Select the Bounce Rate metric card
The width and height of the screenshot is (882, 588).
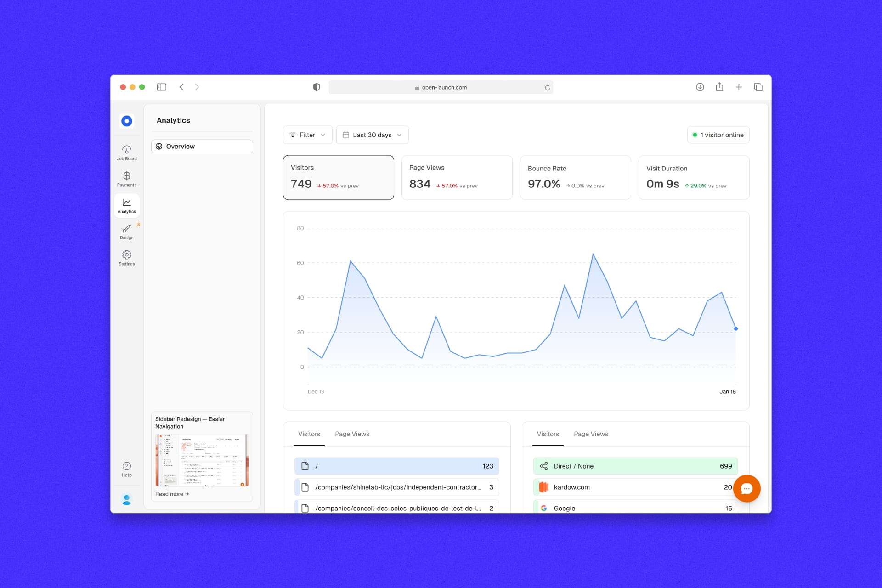coord(575,177)
